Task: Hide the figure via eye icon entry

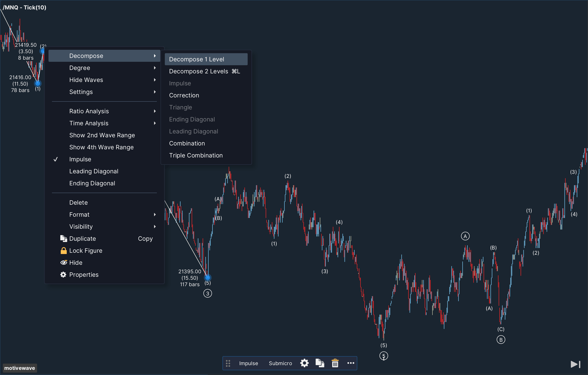Action: pyautogui.click(x=76, y=262)
